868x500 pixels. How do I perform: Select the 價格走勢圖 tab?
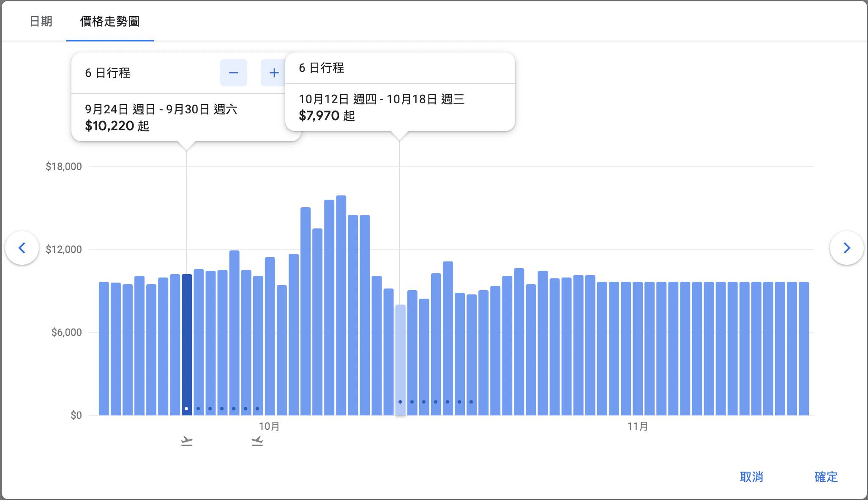pos(110,21)
